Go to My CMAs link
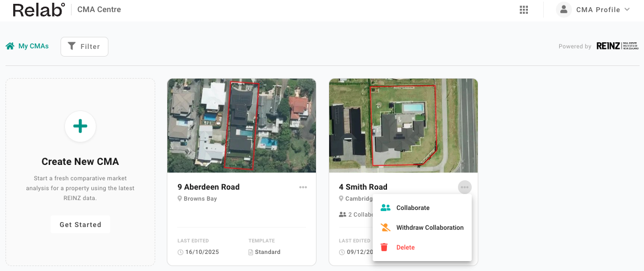 pyautogui.click(x=33, y=46)
